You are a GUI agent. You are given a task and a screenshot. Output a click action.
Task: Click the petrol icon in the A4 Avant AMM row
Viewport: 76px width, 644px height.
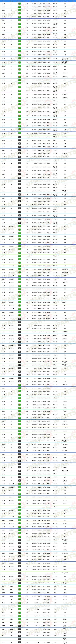click(x=20, y=286)
